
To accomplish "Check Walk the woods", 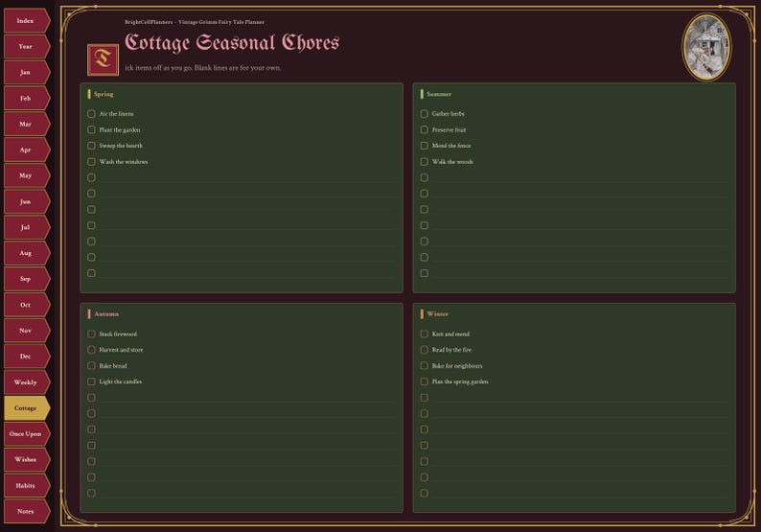I will [425, 162].
